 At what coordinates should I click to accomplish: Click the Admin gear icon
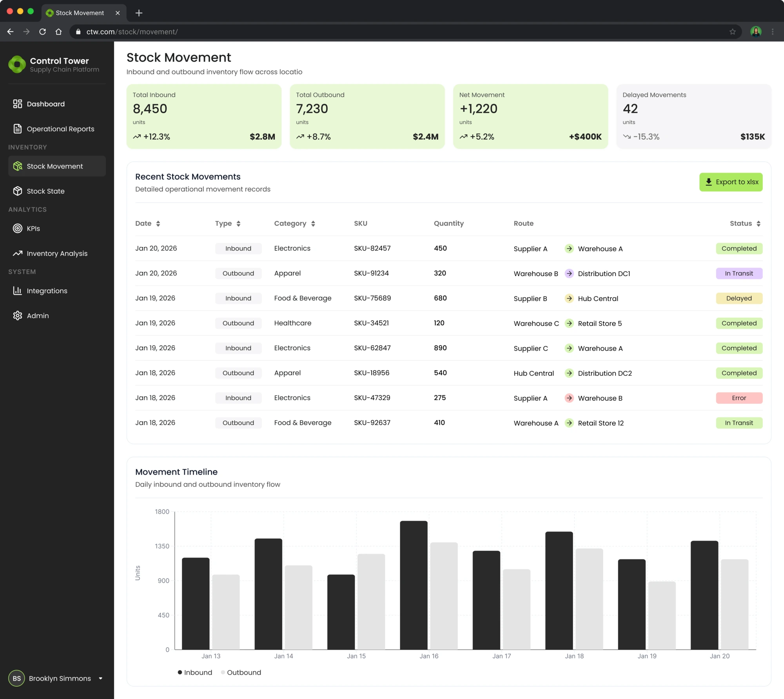point(17,315)
